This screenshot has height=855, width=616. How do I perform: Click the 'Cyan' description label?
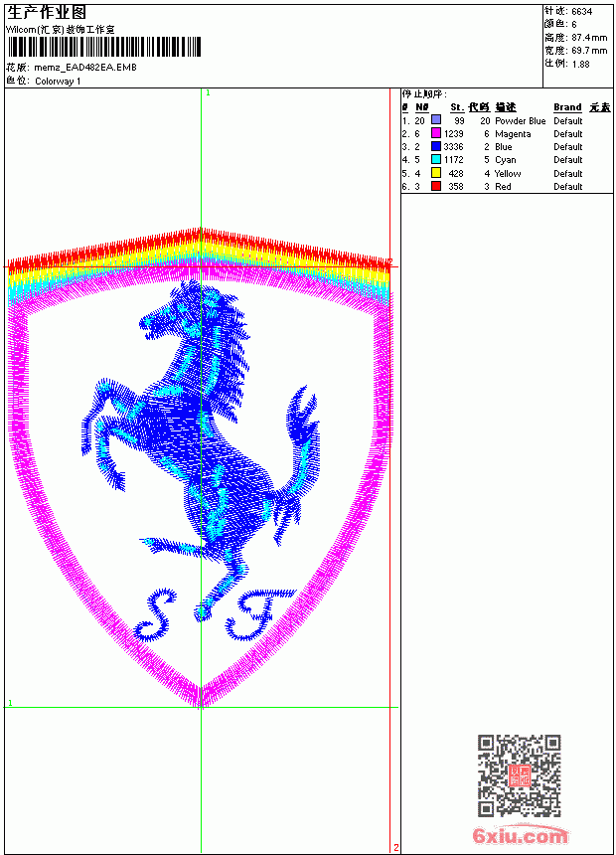click(506, 160)
